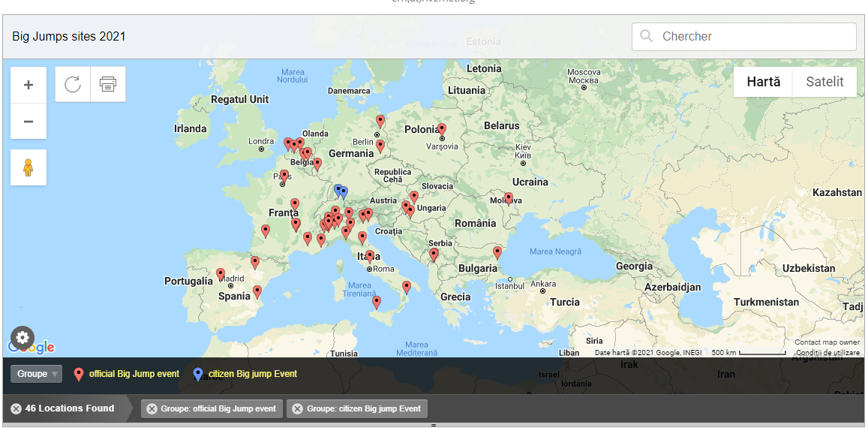Click the red marker in Polonia near Varșovia
This screenshot has width=868, height=428.
[442, 129]
